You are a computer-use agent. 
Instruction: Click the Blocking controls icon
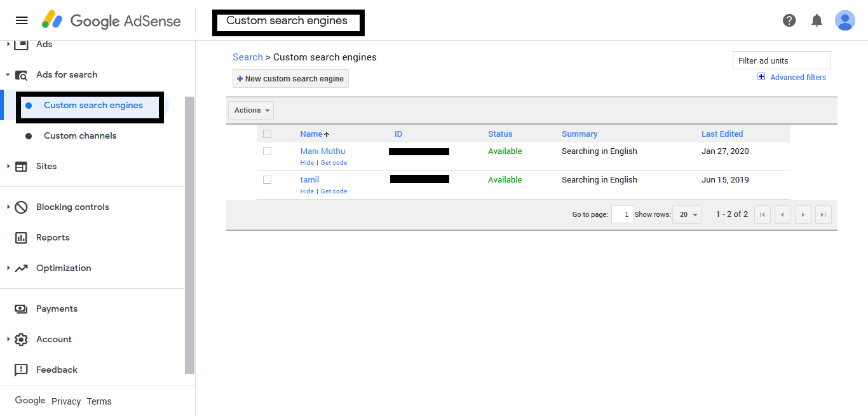21,207
